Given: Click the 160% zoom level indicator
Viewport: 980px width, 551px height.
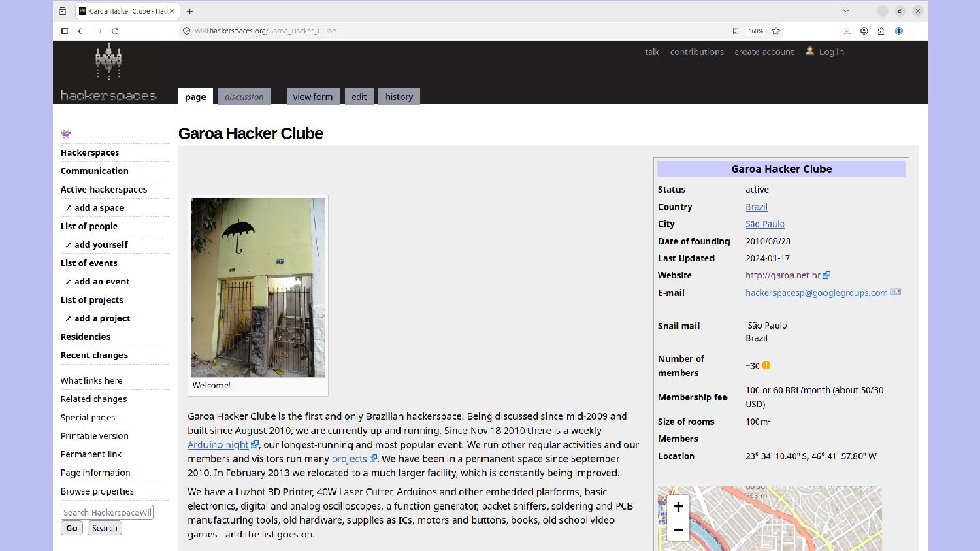Looking at the screenshot, I should pos(755,31).
